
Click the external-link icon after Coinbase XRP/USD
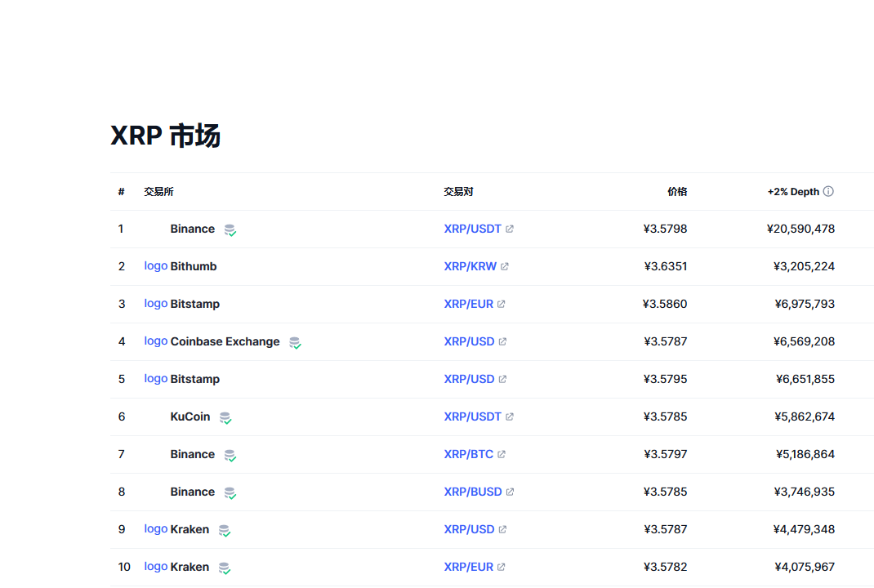(x=502, y=341)
